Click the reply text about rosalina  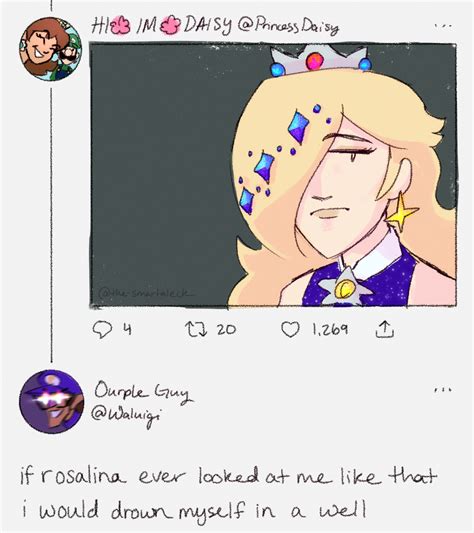click(228, 493)
